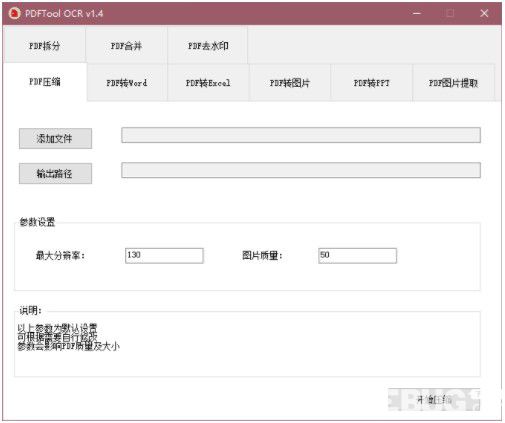Focus the added file path field
The image size is (505, 423).
point(301,135)
